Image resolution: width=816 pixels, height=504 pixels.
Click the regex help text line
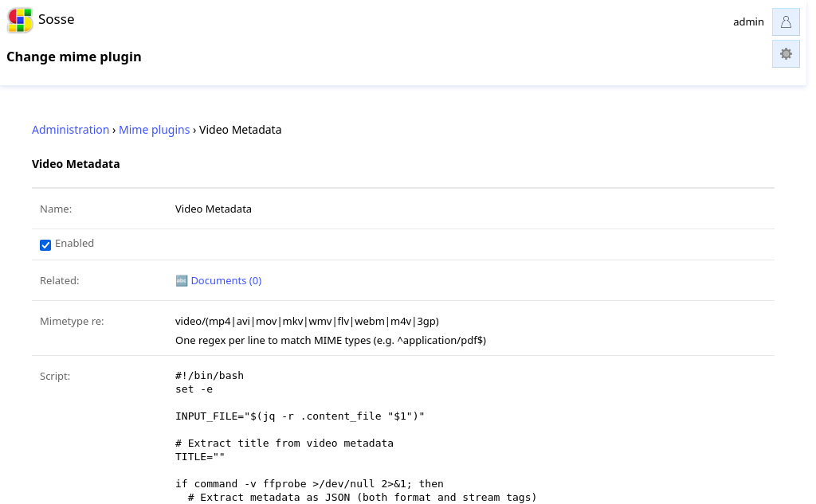pyautogui.click(x=331, y=341)
